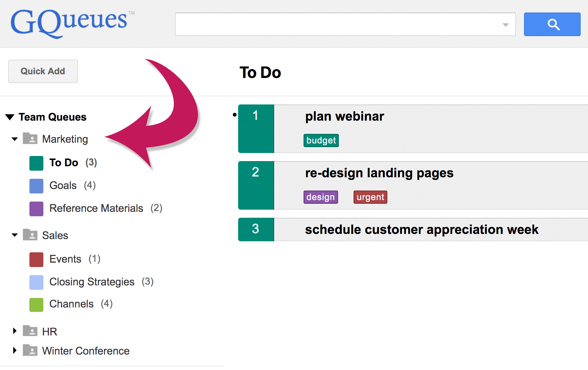Open the Goals queue
This screenshot has height=370, width=588.
click(x=63, y=185)
